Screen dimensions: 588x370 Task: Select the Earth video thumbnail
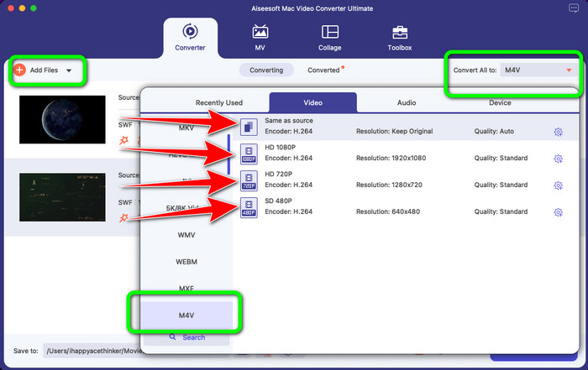(62, 119)
